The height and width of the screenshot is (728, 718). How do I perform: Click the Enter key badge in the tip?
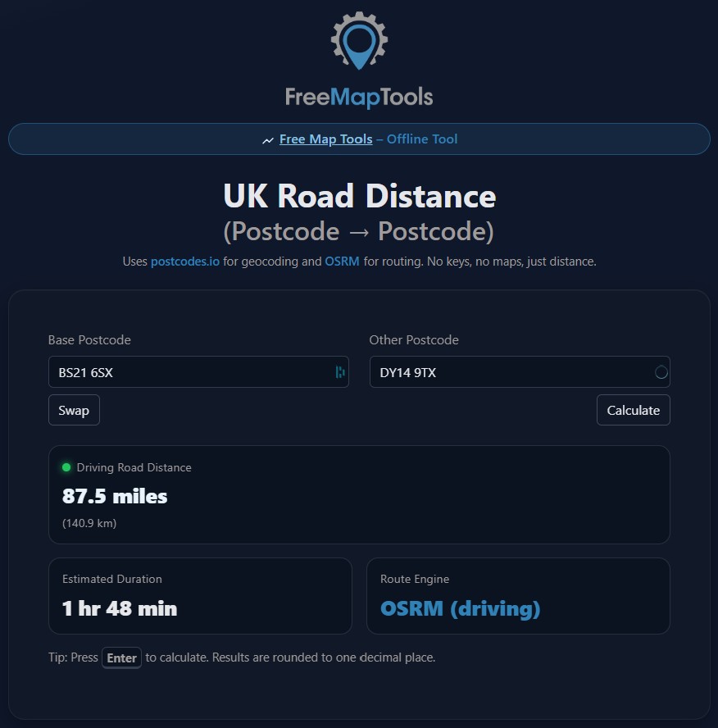click(x=120, y=657)
